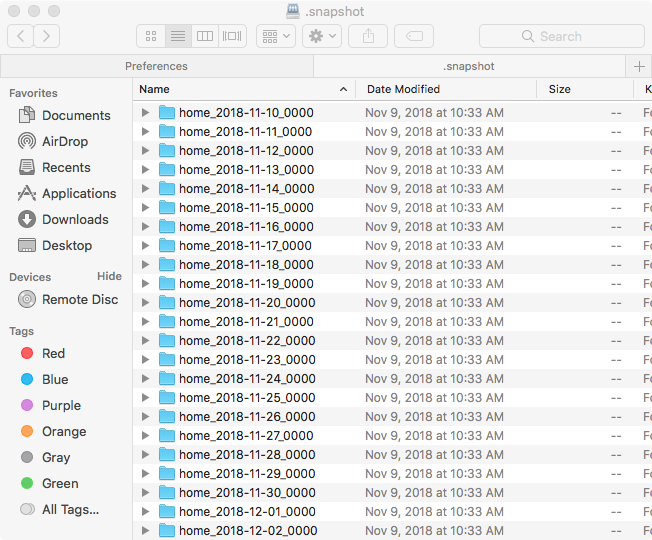
Task: Click the Hide link beside Devices
Action: click(109, 277)
